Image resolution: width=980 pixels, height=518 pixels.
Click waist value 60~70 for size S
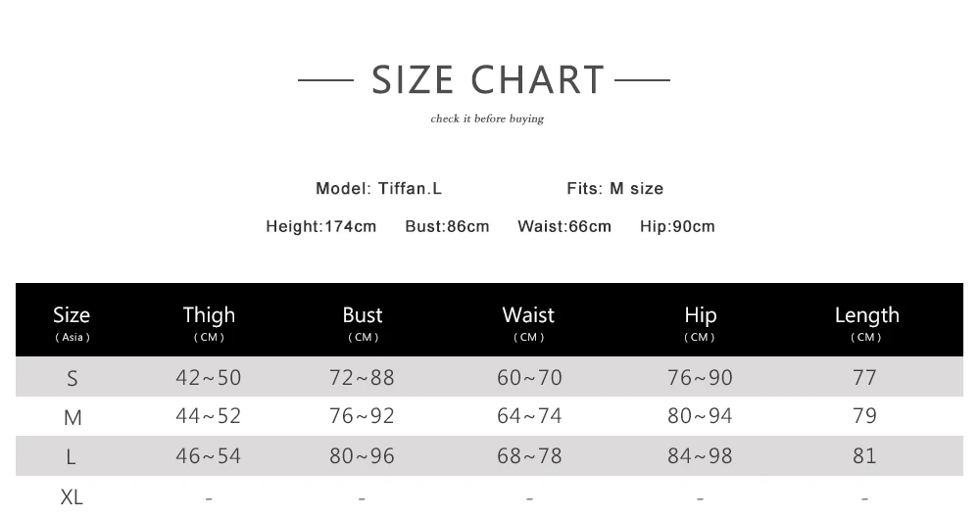coord(529,378)
